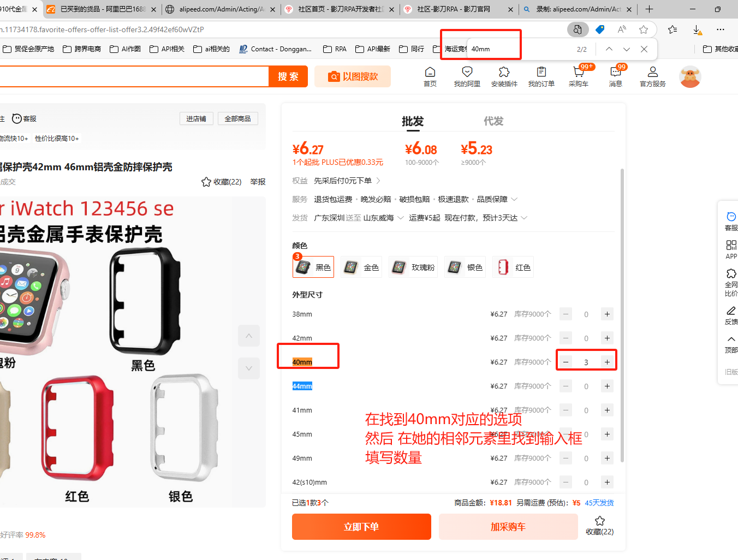Select 黑色 color option
738x560 pixels.
[314, 267]
